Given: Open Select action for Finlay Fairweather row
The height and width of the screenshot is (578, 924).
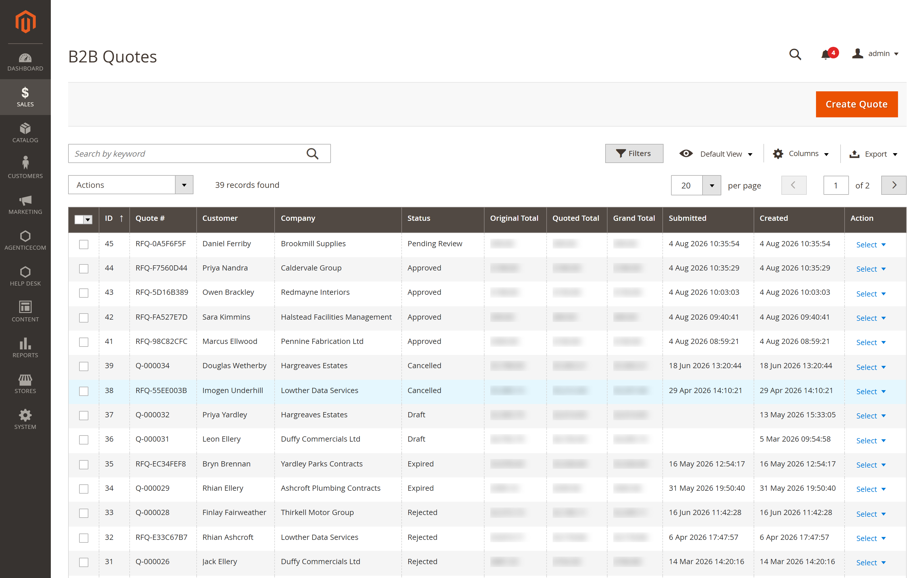Looking at the screenshot, I should click(x=871, y=514).
